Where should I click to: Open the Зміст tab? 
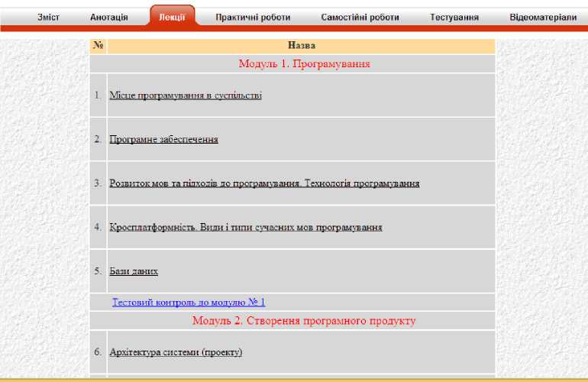[x=48, y=18]
